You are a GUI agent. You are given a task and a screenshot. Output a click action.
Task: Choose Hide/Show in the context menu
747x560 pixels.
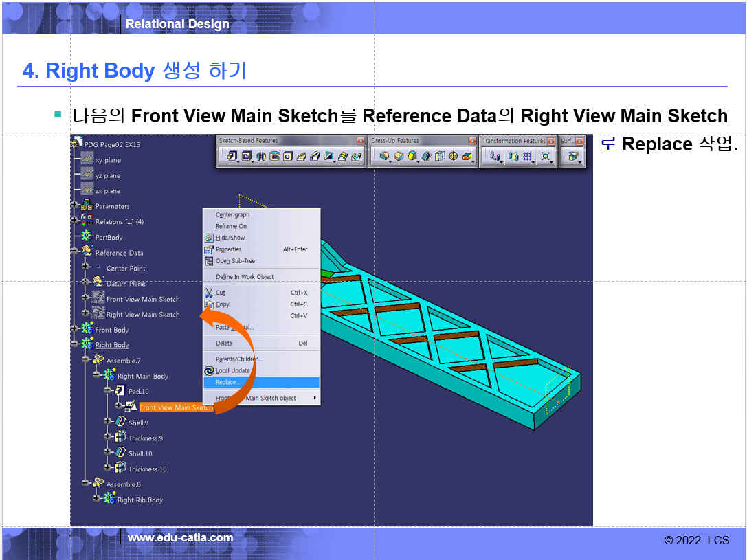230,238
